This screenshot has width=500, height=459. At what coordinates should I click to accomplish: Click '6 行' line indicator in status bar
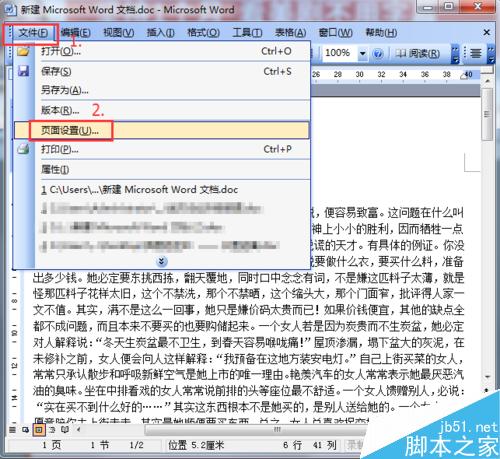coord(292,445)
